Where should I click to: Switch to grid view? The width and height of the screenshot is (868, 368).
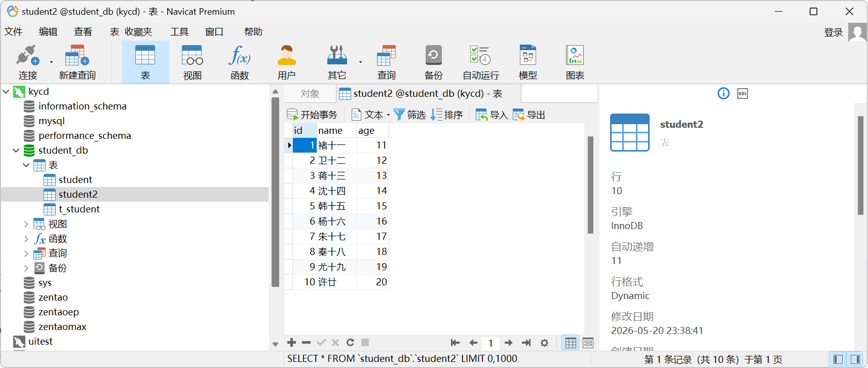pos(571,343)
